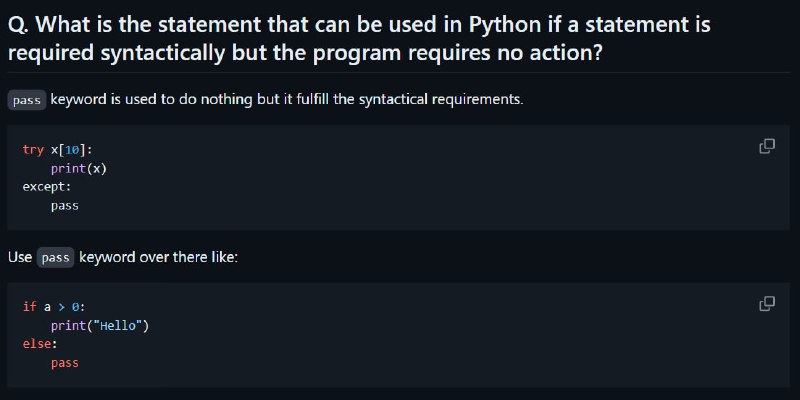
Task: Click the variable 'a' in the if condition
Action: click(x=47, y=307)
